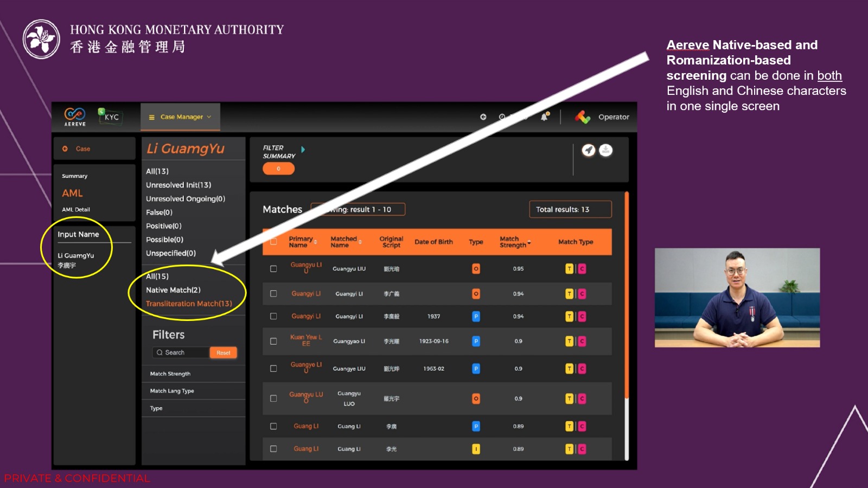Click blue P badge for Guangyao LI

[x=476, y=342]
